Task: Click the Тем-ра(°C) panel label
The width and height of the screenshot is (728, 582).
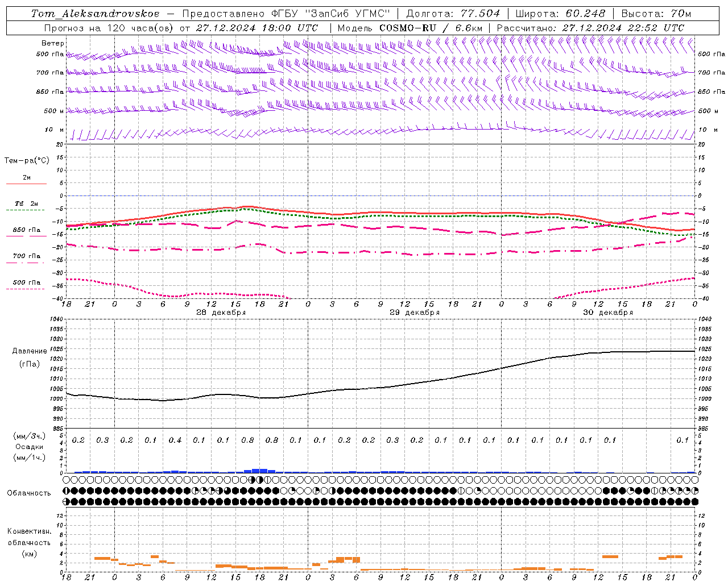Action: tap(27, 161)
